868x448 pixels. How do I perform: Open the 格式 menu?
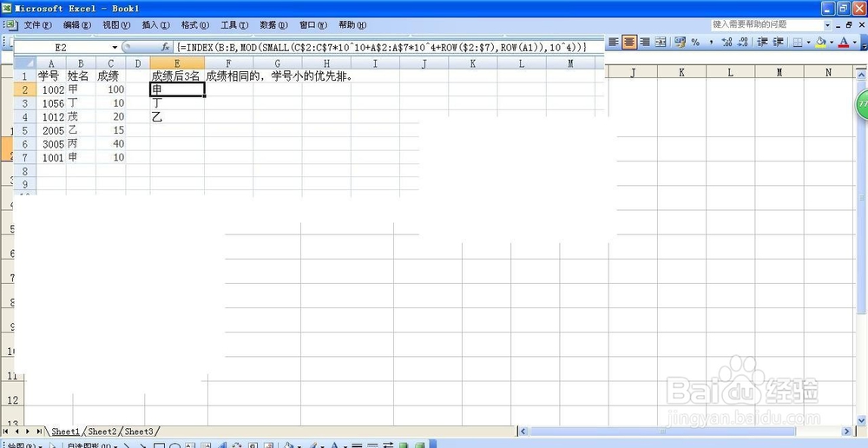click(x=194, y=25)
